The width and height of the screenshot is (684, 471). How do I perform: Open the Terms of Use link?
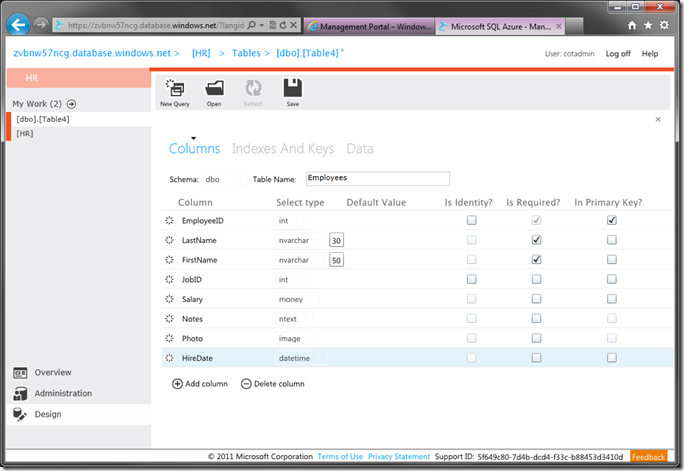[x=340, y=456]
